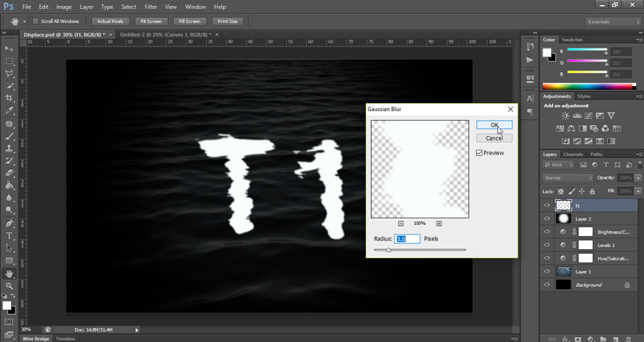Image resolution: width=644 pixels, height=342 pixels.
Task: Add a Brightness/Contrast adjustment icon
Action: pyautogui.click(x=565, y=116)
